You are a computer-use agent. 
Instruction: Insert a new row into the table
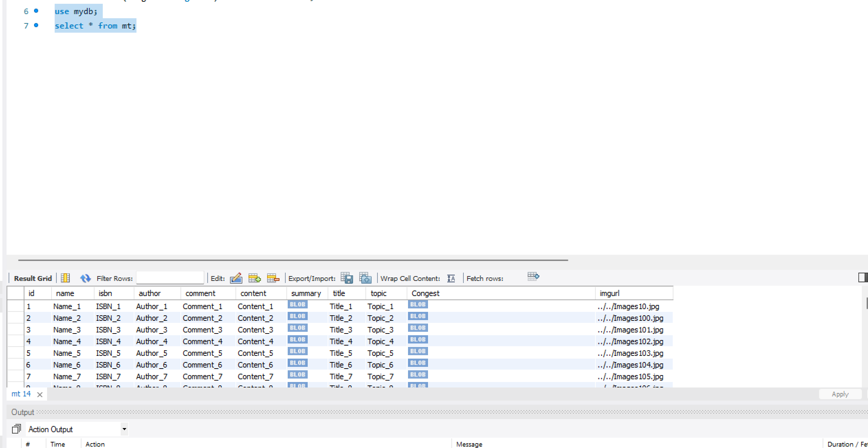coord(254,278)
